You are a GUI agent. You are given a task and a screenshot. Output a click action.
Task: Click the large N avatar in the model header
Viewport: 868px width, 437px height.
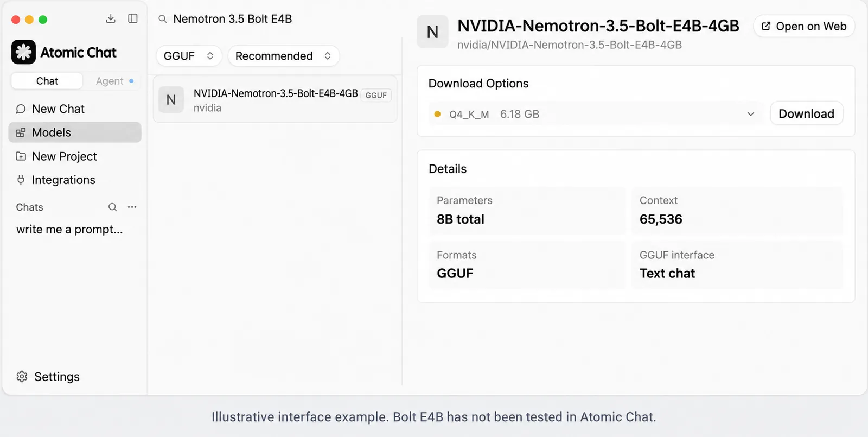click(x=432, y=32)
